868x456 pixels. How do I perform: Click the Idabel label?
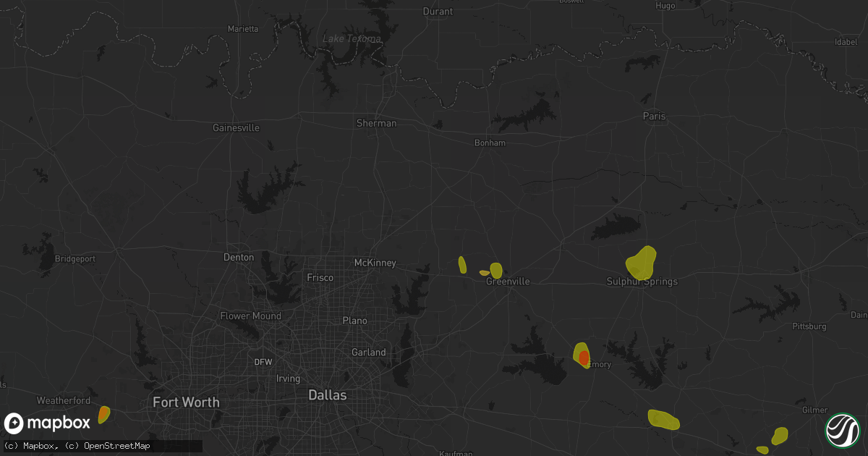pos(846,42)
